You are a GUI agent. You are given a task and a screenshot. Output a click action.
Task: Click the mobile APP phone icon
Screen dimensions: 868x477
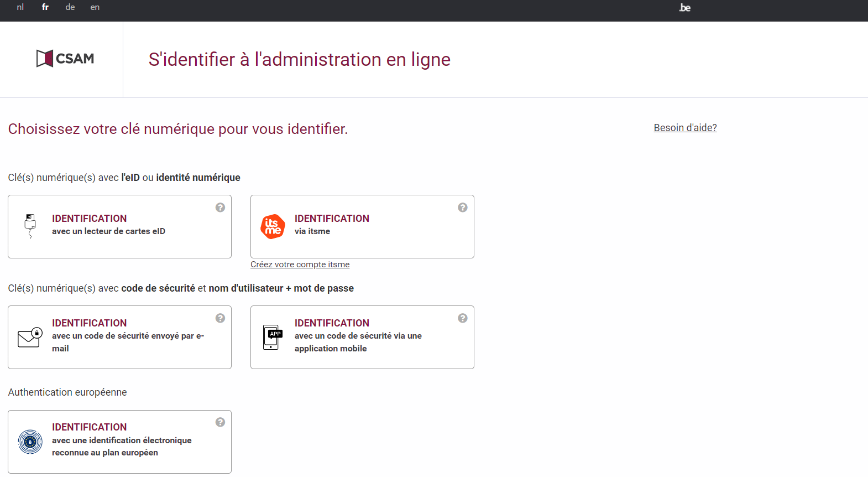pyautogui.click(x=272, y=337)
